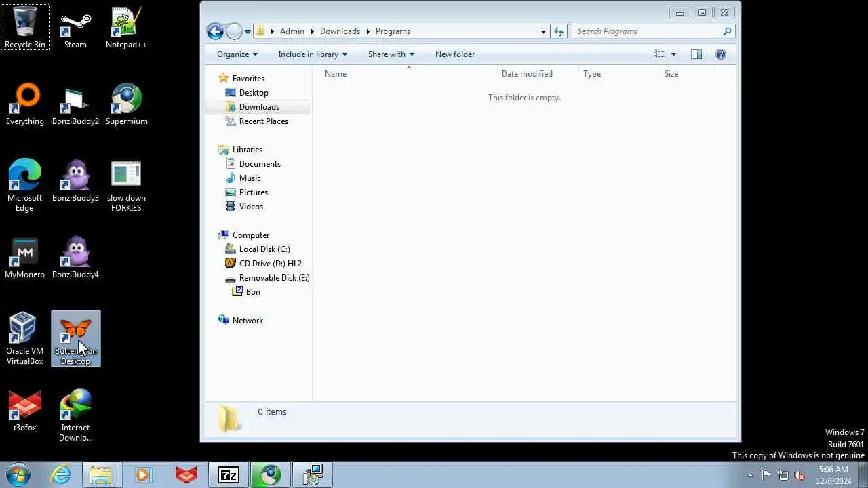Click the Search Programs field
868x488 pixels.
[654, 31]
